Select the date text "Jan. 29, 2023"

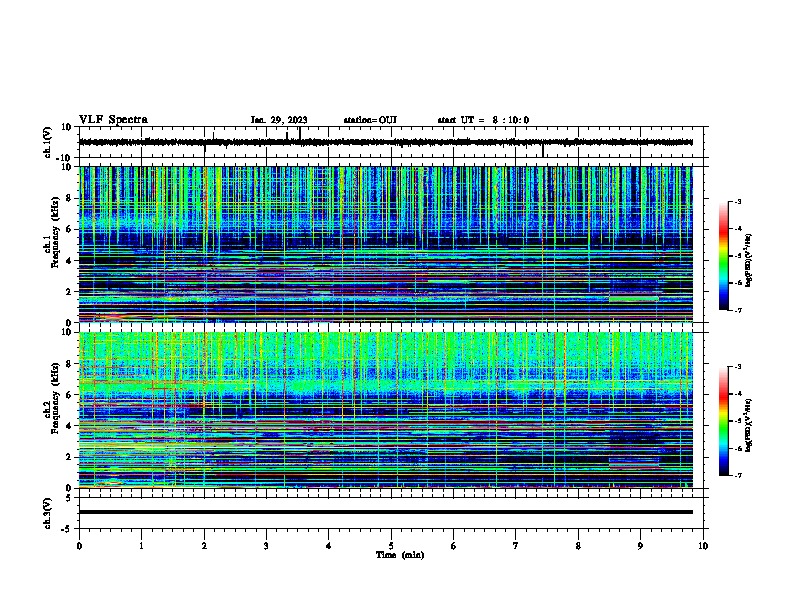pyautogui.click(x=279, y=120)
